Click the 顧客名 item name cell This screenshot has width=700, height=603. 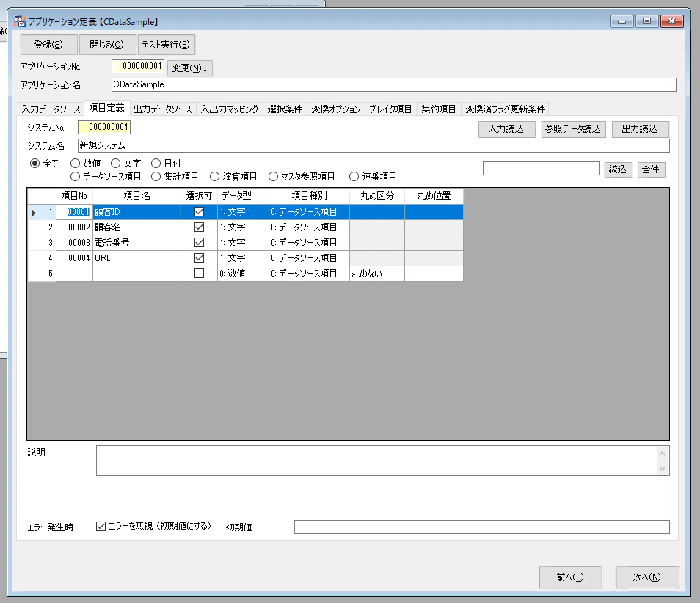pyautogui.click(x=137, y=227)
